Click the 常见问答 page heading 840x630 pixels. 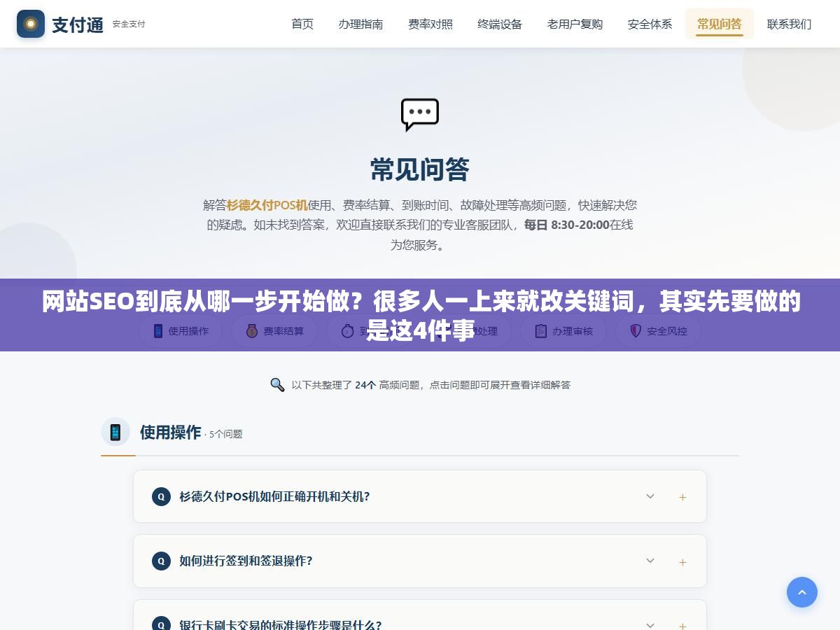[x=420, y=169]
